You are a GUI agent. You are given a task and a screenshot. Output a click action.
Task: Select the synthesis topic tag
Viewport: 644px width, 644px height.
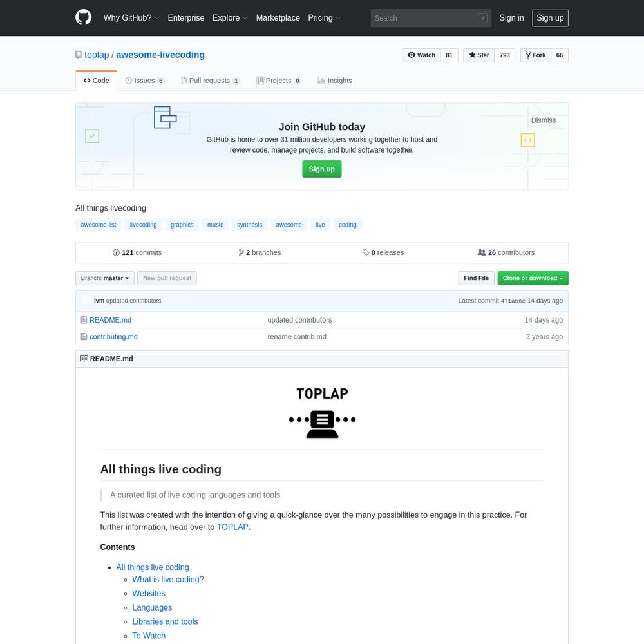(x=249, y=225)
